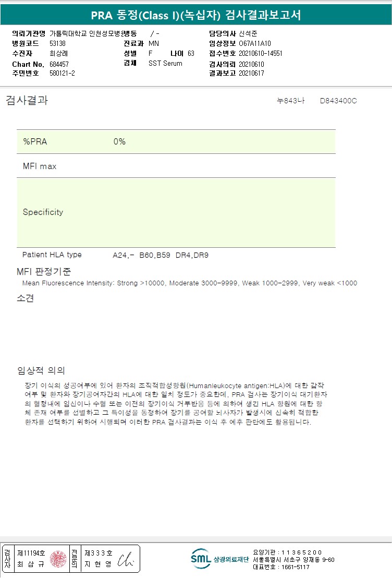The height and width of the screenshot is (578, 392).
Task: Click the 검사결과 section heading
Action: (27, 100)
